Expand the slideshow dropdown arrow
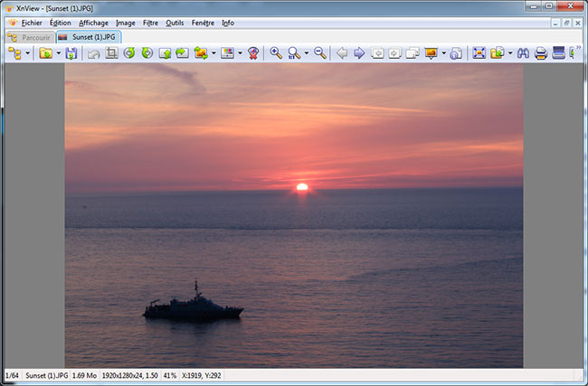Viewport: 588px width, 386px height. click(x=443, y=54)
